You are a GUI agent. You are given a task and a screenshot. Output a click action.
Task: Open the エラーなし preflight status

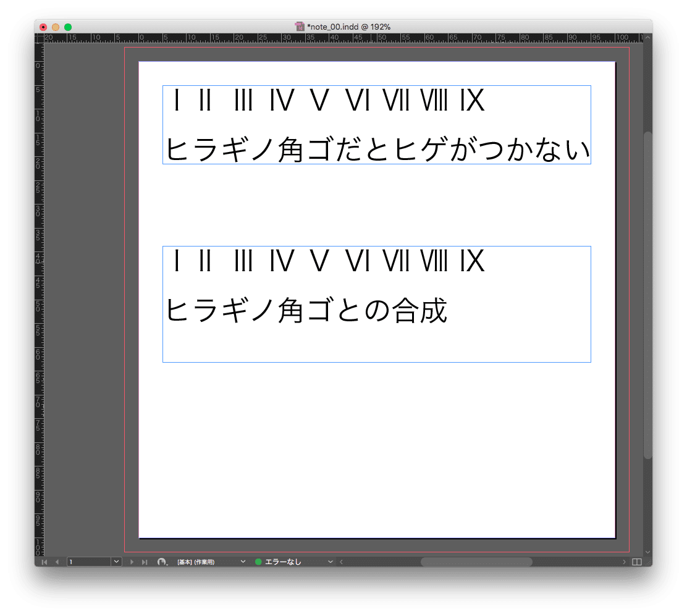283,562
